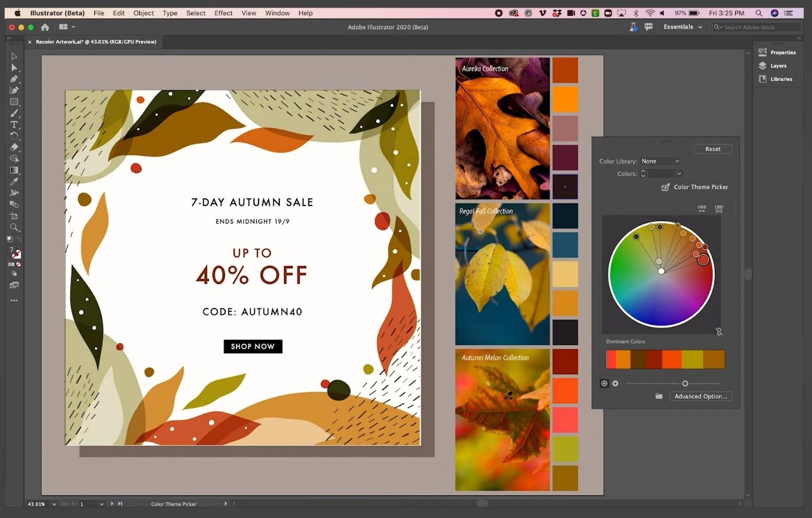Click the Reset button in the recolor dialog

[712, 148]
